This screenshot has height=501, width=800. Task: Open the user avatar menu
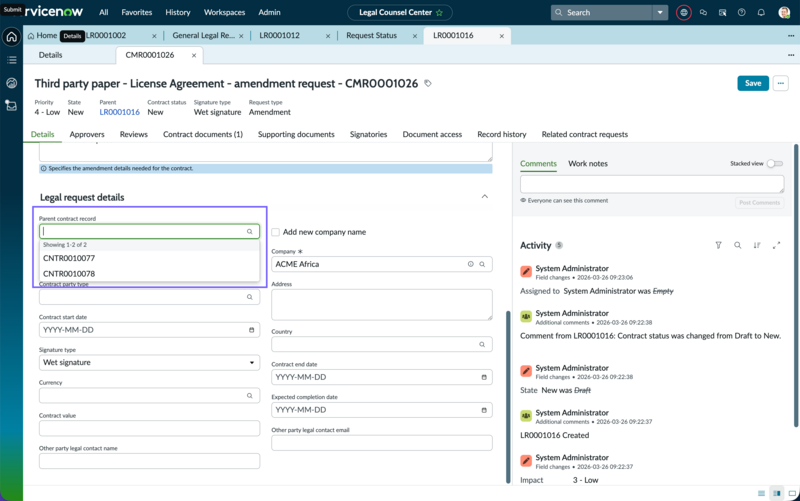[x=784, y=12]
